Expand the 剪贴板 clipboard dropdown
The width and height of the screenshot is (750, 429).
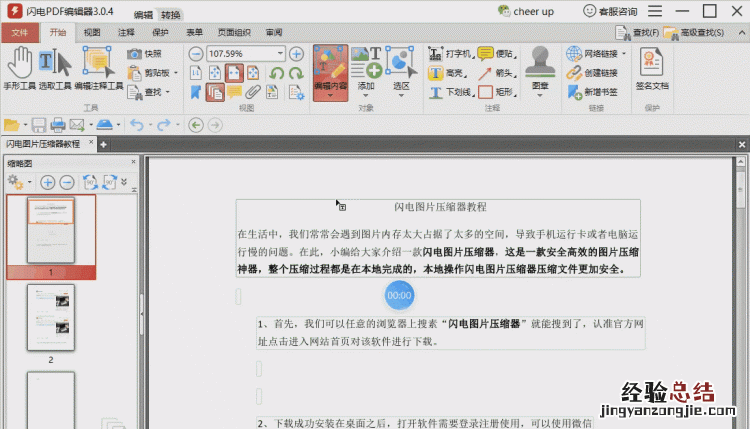pyautogui.click(x=176, y=73)
